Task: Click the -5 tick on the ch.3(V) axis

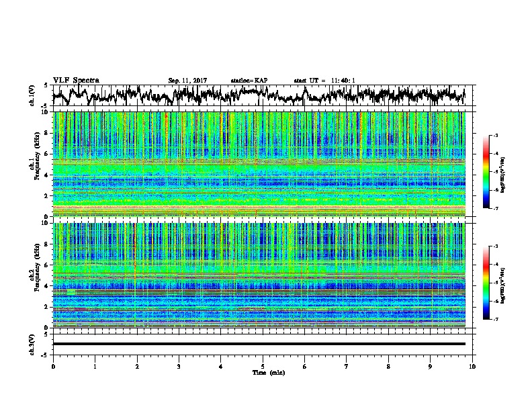Action: pyautogui.click(x=45, y=355)
